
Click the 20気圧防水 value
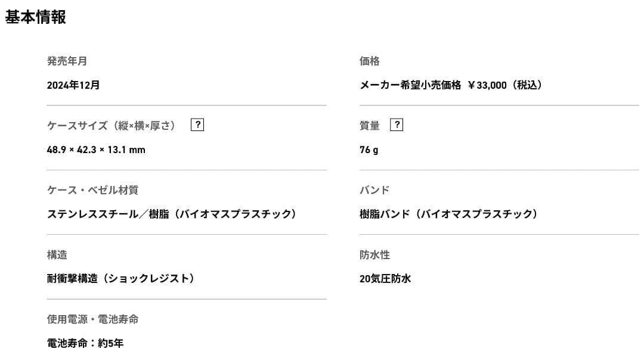tap(385, 278)
